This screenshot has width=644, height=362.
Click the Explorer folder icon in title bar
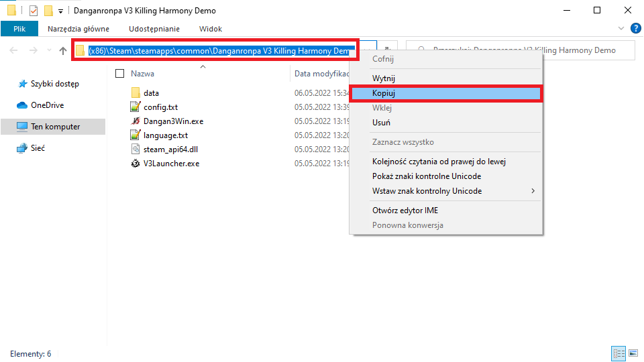11,10
